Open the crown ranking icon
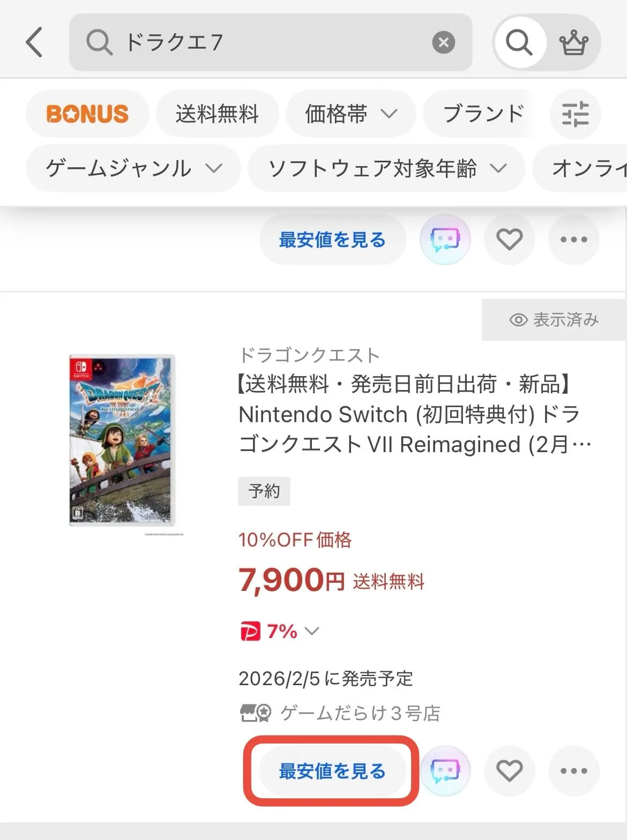The image size is (627, 840). coord(573,42)
